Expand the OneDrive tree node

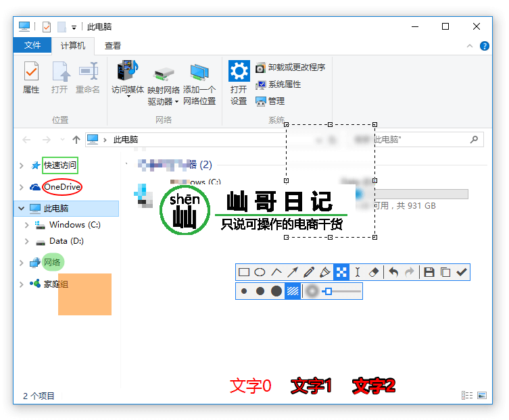22,187
